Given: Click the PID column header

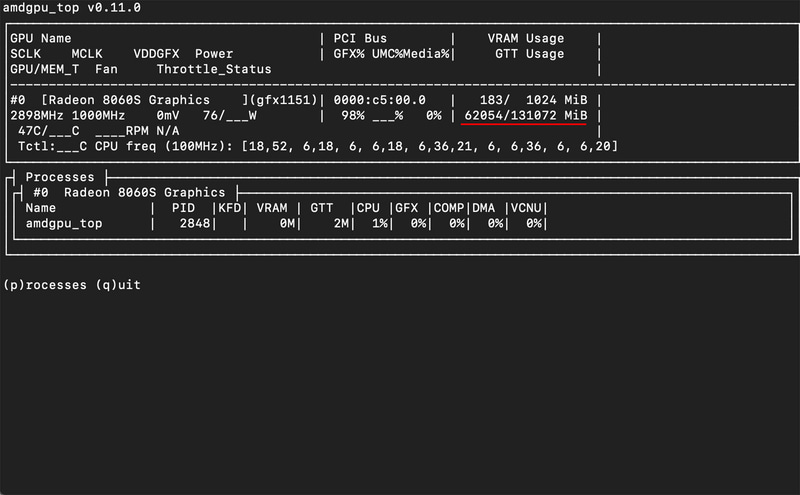Looking at the screenshot, I should tap(183, 208).
